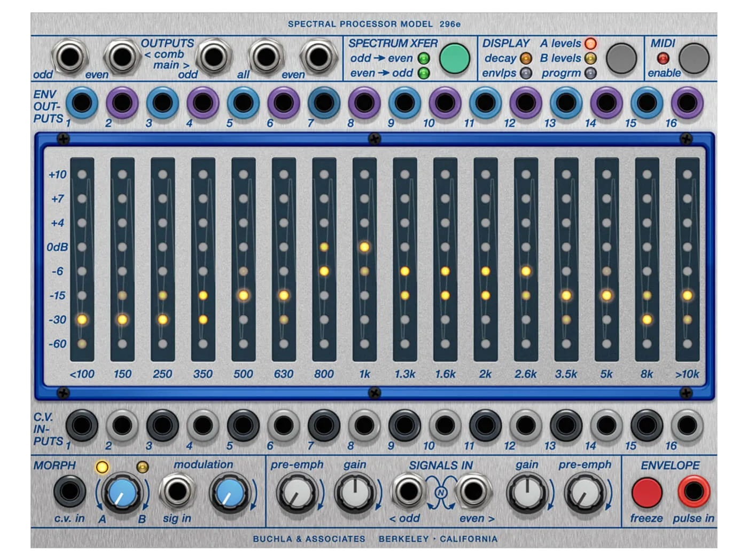Click the even pre-emph knob

pos(585,494)
